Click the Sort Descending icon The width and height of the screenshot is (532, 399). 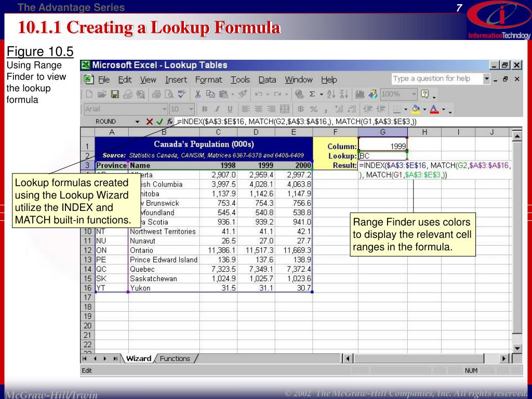(344, 95)
